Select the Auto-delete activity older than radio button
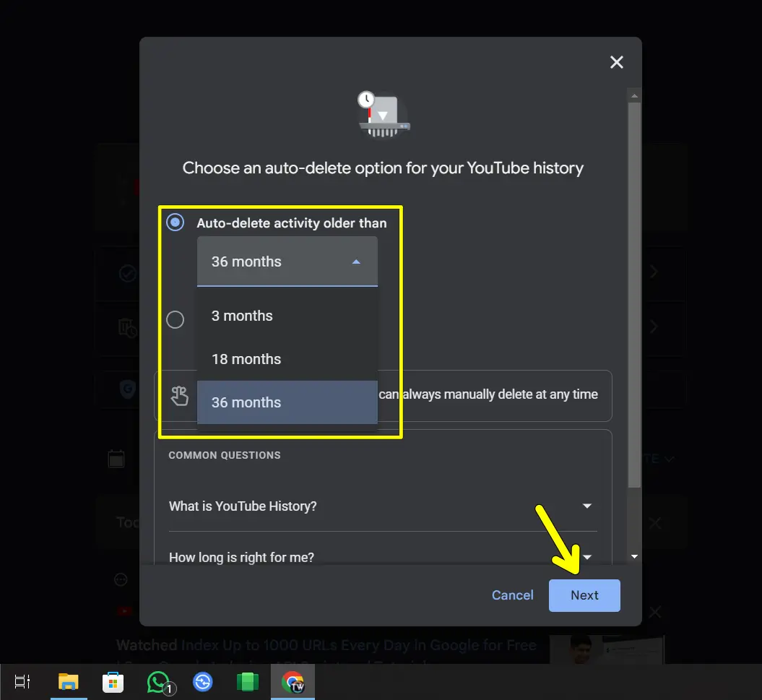The width and height of the screenshot is (762, 700). pos(175,222)
